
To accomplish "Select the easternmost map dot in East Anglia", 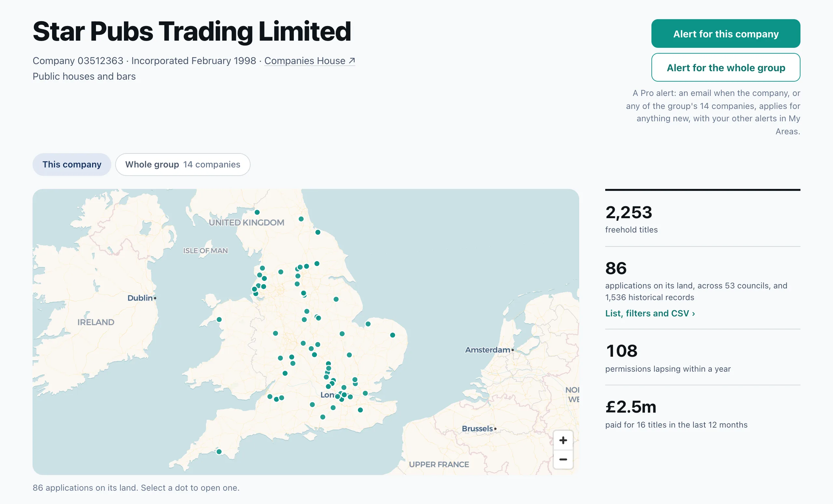I will click(x=392, y=335).
